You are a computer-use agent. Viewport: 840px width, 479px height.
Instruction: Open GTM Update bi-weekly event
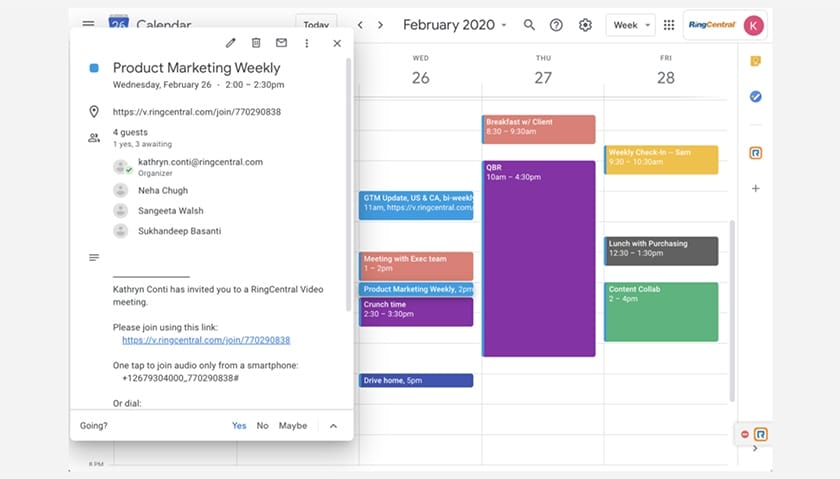pos(416,205)
